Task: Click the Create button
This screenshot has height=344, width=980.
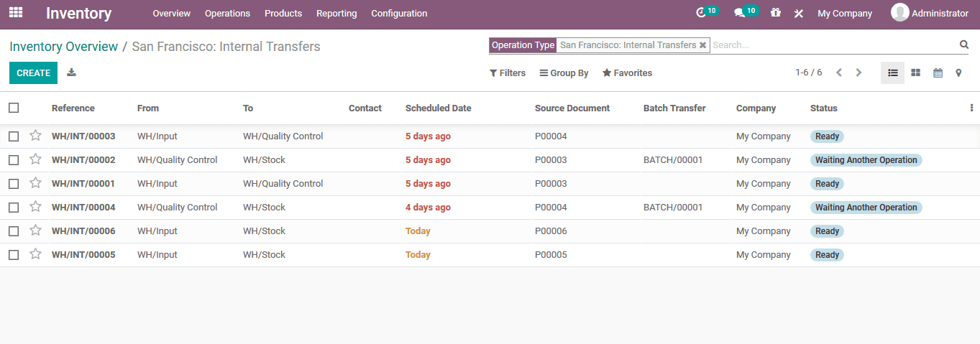Action: [x=33, y=73]
